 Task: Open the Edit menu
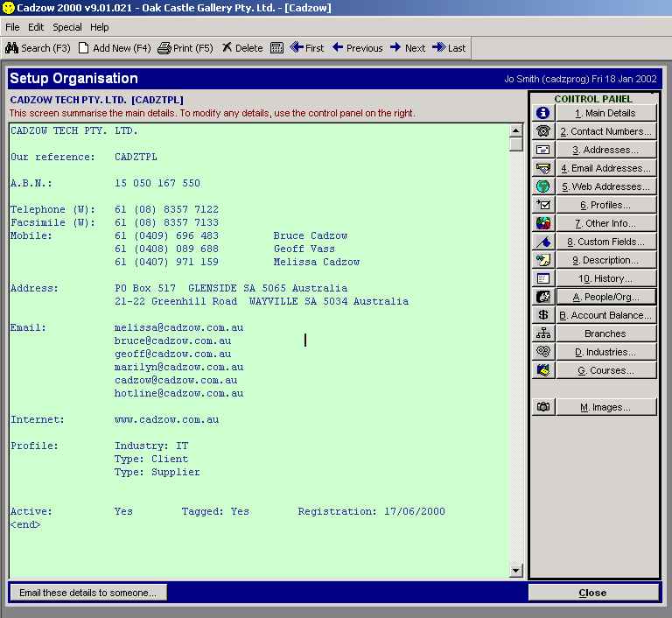coord(36,27)
